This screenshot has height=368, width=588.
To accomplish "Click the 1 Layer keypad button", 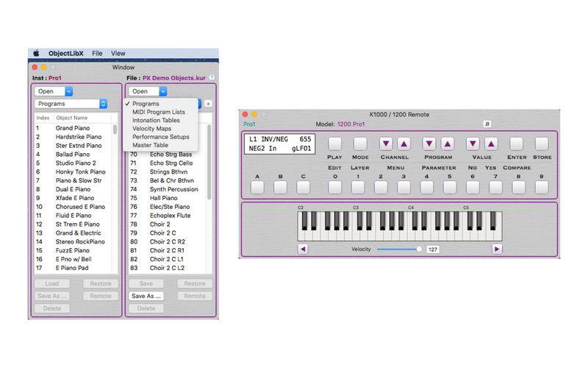I will (x=358, y=188).
